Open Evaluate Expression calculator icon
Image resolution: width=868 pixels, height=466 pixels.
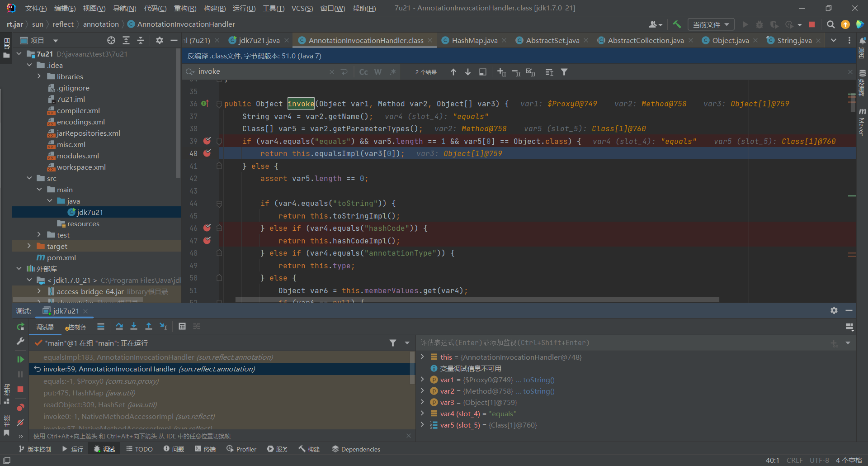tap(182, 326)
